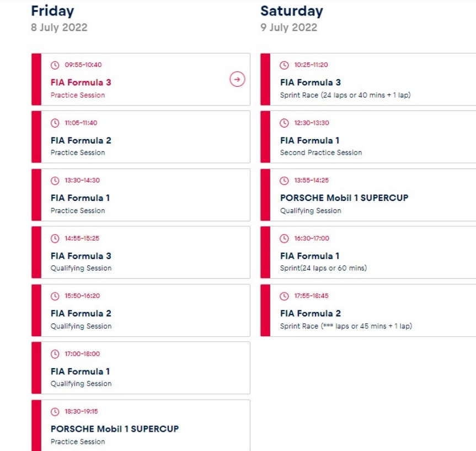Select Saturday FIA Formula 3 Sprint Race
The image size is (476, 451).
tap(311, 83)
